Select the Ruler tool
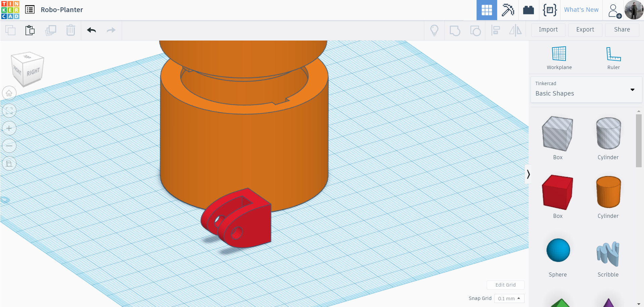Viewport: 644px width, 307px height. click(x=613, y=58)
